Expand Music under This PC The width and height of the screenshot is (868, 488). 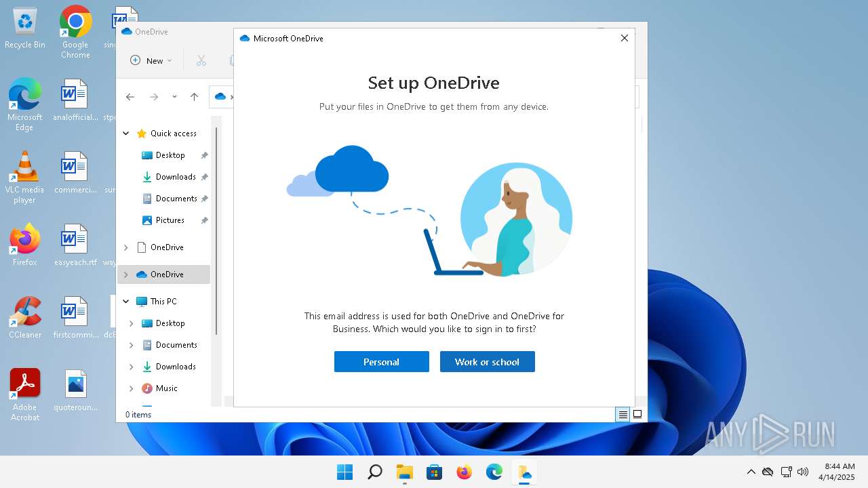click(132, 388)
